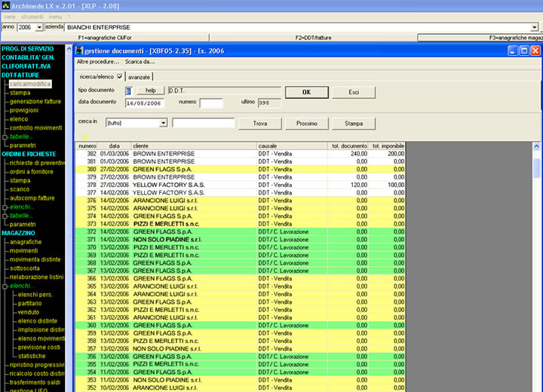Select generazione fatture in the sidebar
543x392 pixels.
pos(35,102)
